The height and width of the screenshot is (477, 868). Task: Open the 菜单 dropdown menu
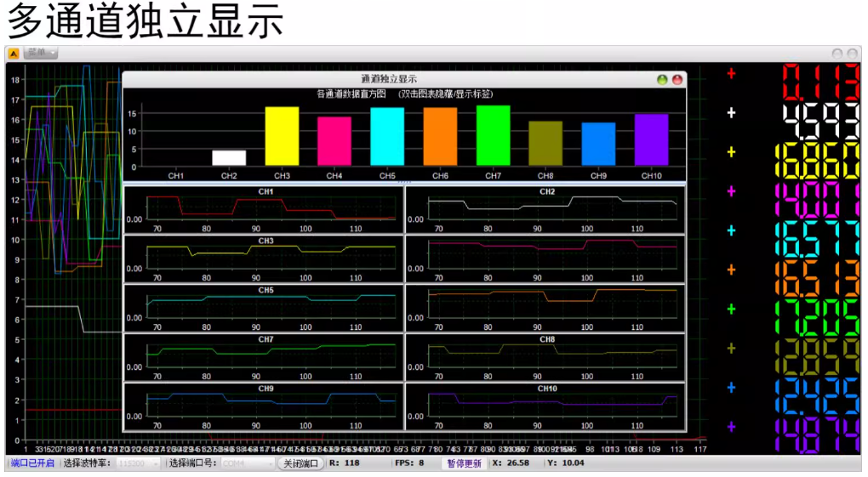point(41,54)
